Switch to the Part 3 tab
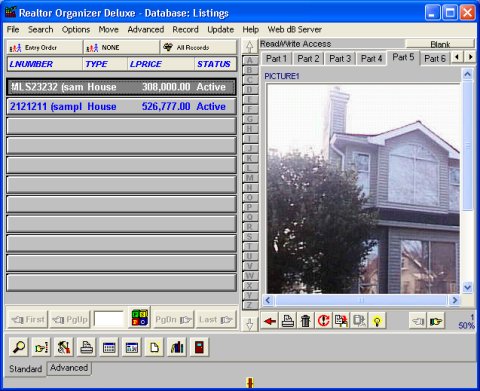Screen dimensions: 480x391 tap(340, 59)
